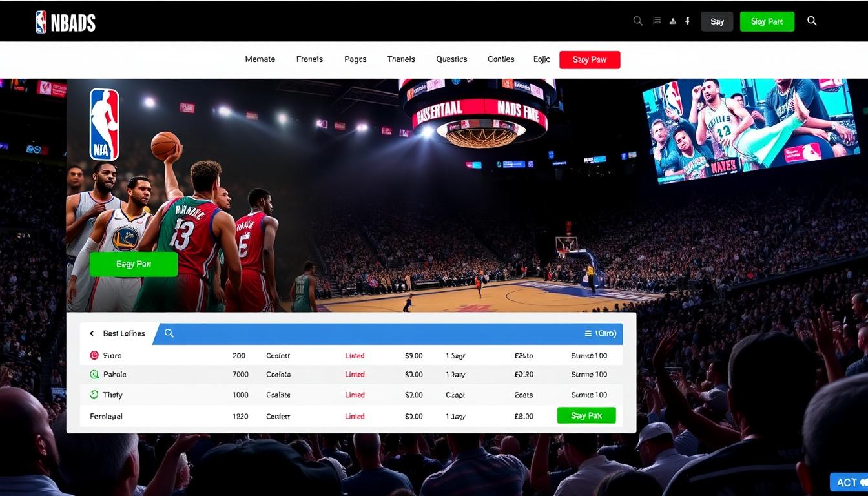Viewport: 868px width, 496px height.
Task: Click the Ccapt cell in Thoty row
Action: pyautogui.click(x=455, y=395)
